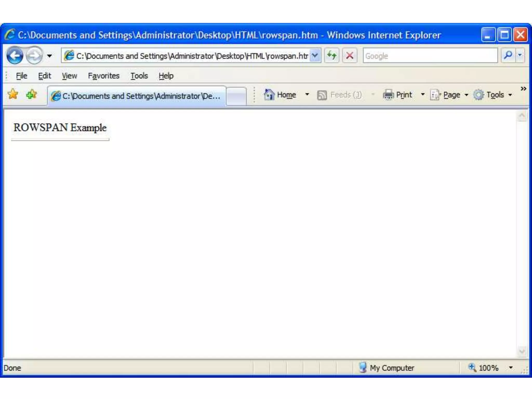Click the Search magnifier icon

click(508, 55)
